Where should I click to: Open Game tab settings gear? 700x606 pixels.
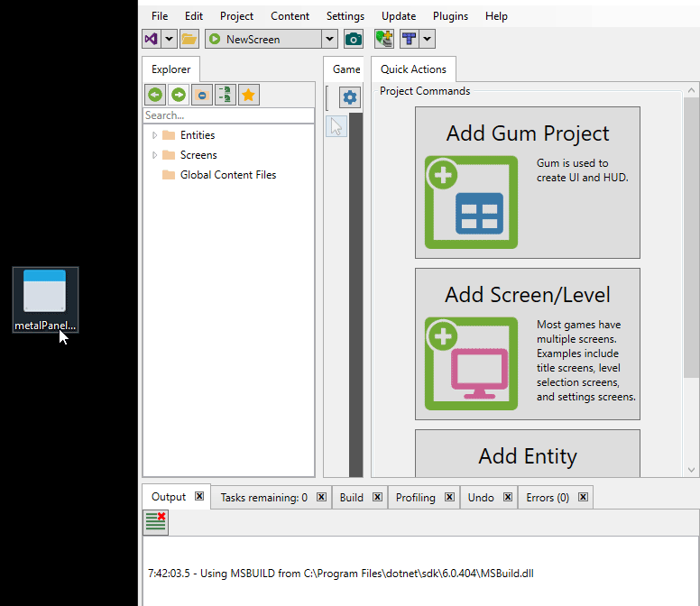(350, 97)
